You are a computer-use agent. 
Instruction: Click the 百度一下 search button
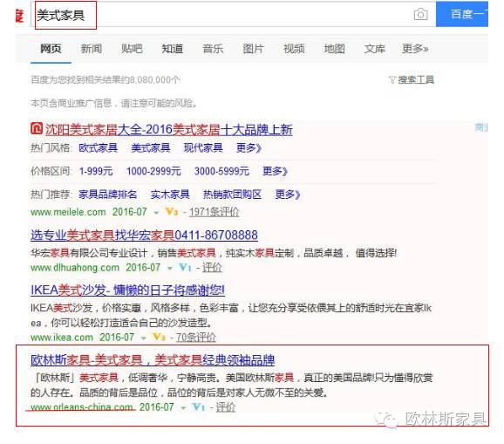(x=462, y=14)
